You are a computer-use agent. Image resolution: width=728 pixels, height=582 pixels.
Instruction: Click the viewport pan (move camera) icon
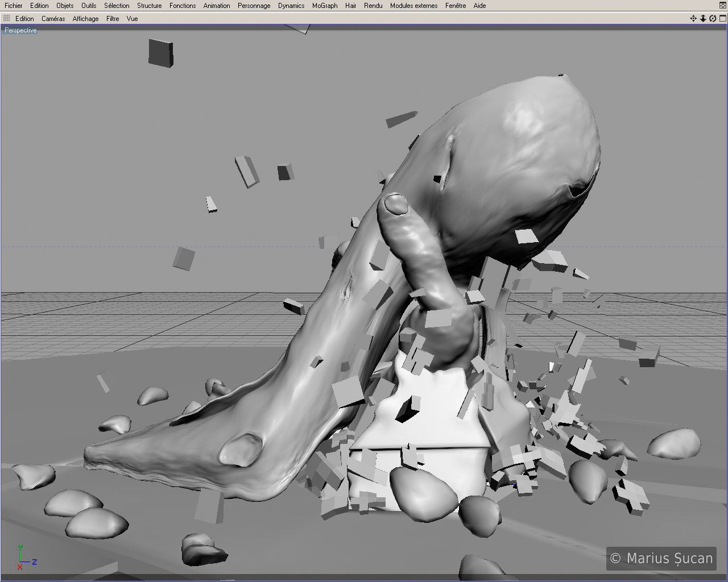tap(693, 19)
